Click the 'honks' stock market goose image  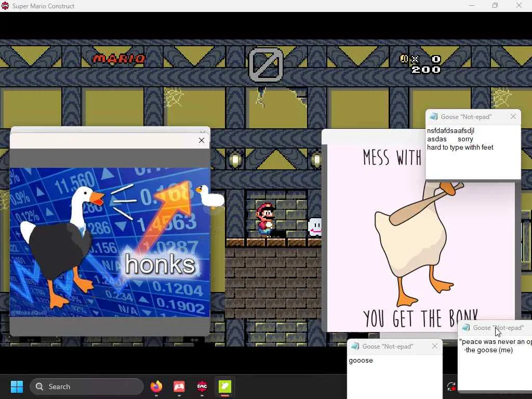pyautogui.click(x=110, y=242)
